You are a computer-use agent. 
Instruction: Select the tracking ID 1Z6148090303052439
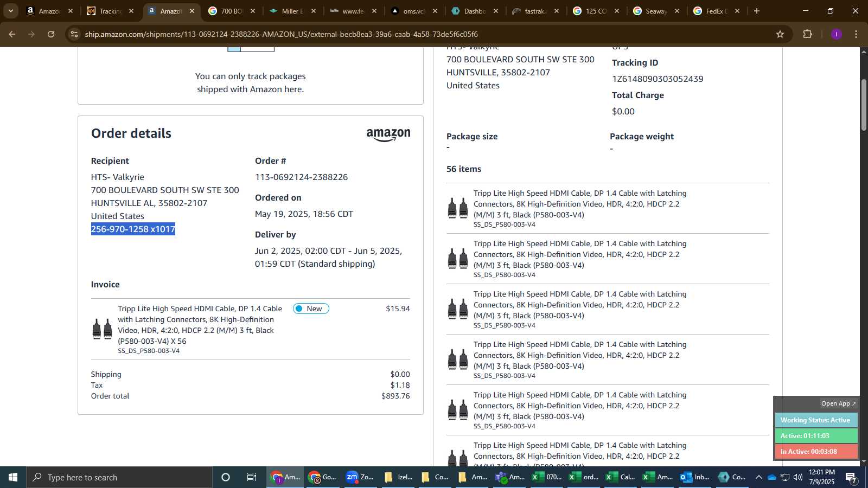[658, 79]
